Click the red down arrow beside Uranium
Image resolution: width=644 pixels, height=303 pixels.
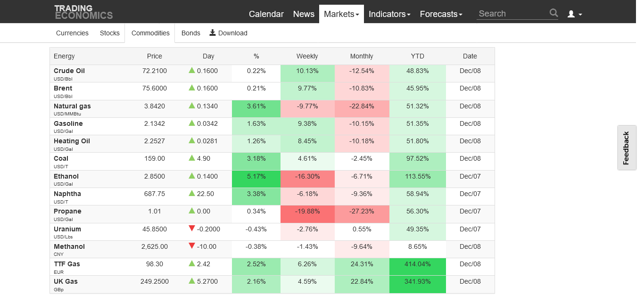click(192, 229)
